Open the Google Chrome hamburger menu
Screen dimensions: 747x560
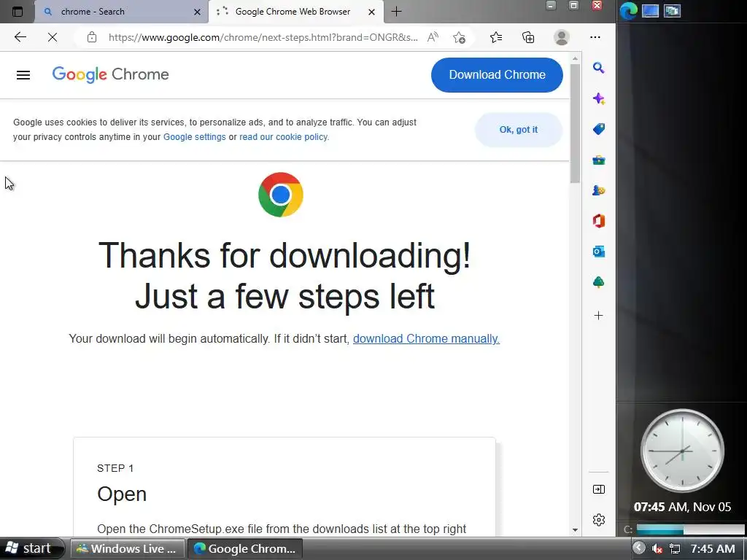click(x=23, y=75)
